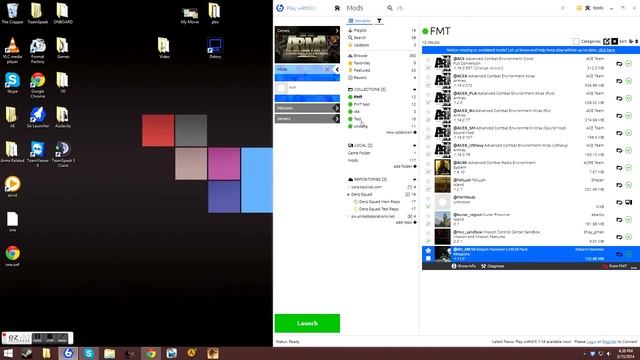Click the header search input field

pos(478,8)
